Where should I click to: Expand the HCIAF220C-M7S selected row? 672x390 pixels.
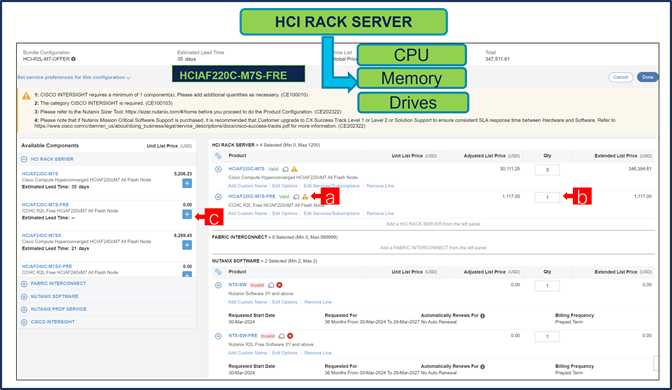[218, 169]
